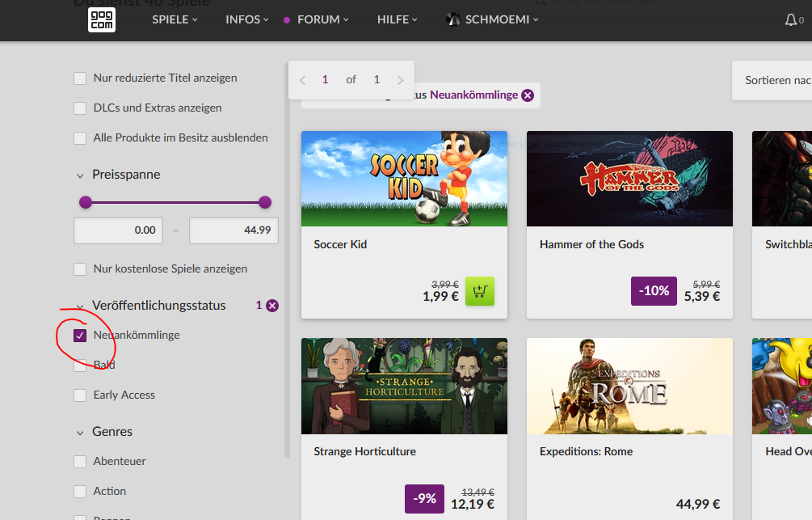Viewport: 812px width, 520px height.
Task: Click the filter sidebar scrollbar
Action: click(287, 260)
